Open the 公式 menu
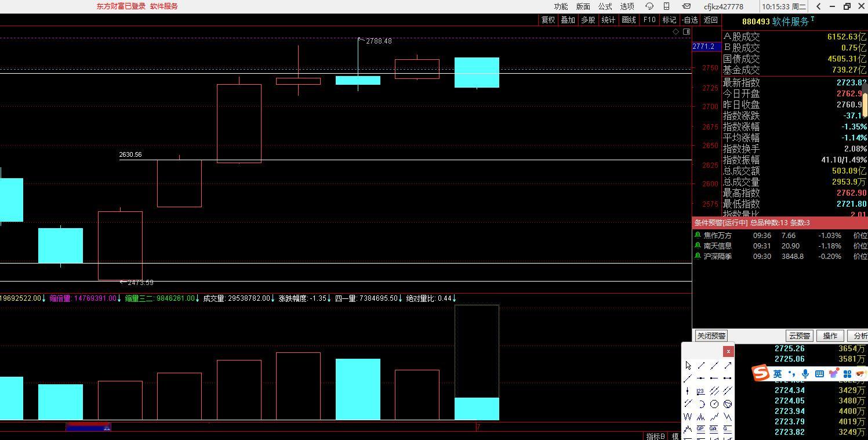 click(605, 6)
